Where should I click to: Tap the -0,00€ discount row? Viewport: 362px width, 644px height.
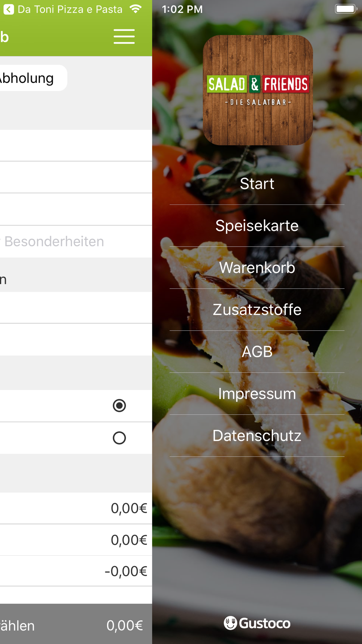click(76, 571)
